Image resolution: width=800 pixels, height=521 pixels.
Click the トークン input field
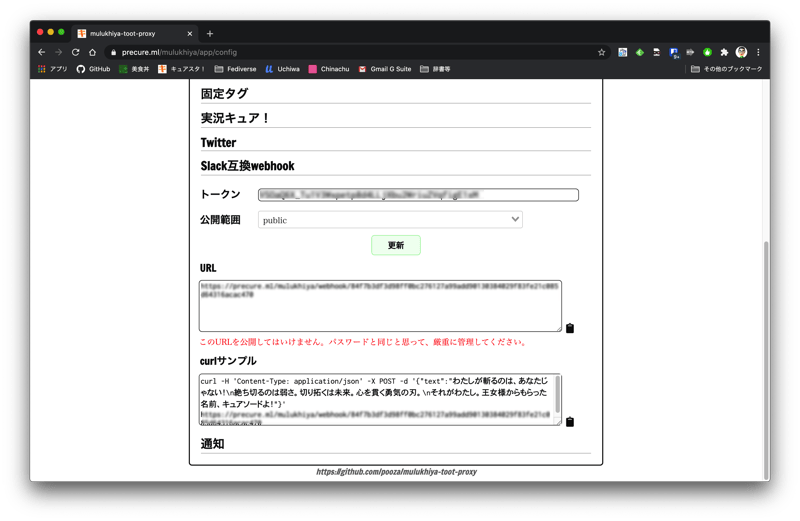click(418, 195)
